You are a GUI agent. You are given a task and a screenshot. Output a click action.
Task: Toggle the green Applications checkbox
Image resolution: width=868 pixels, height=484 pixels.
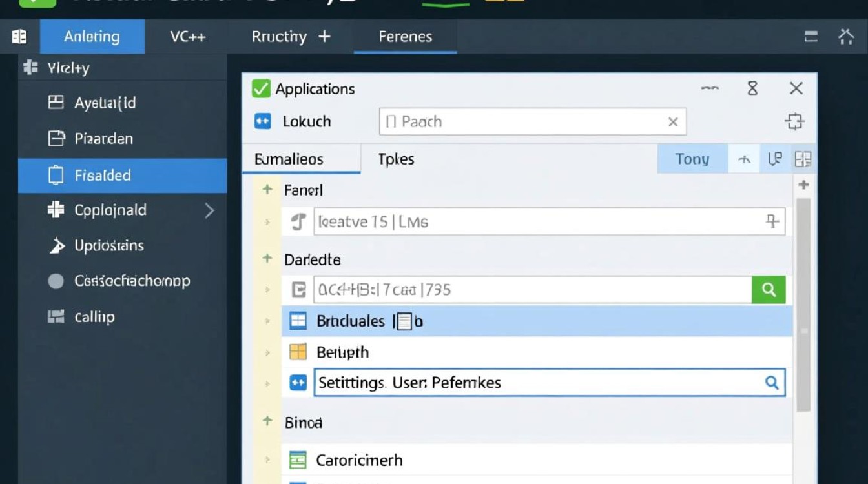(261, 89)
